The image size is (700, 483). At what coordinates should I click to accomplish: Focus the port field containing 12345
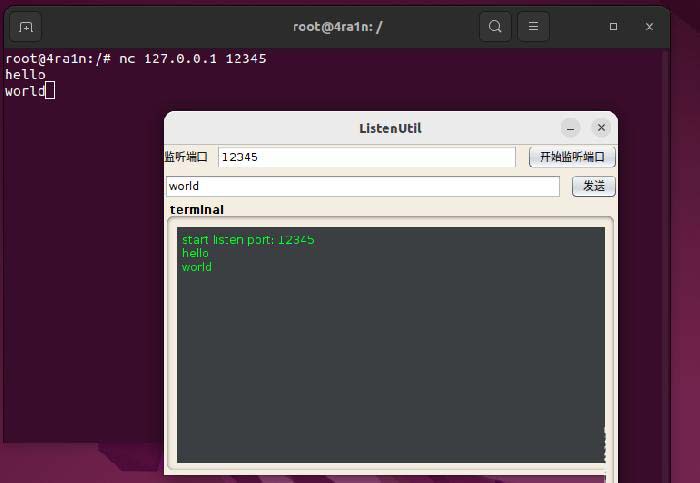[x=367, y=157]
